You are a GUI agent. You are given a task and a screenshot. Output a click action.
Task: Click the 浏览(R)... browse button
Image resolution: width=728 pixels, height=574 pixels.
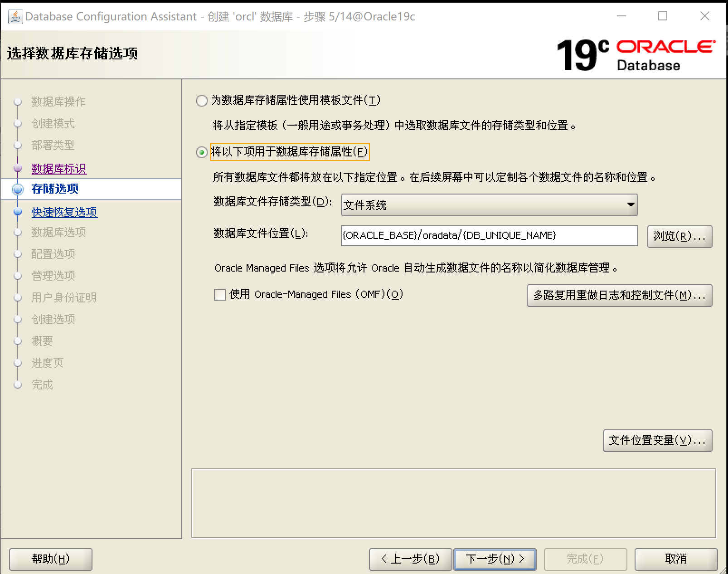(679, 236)
